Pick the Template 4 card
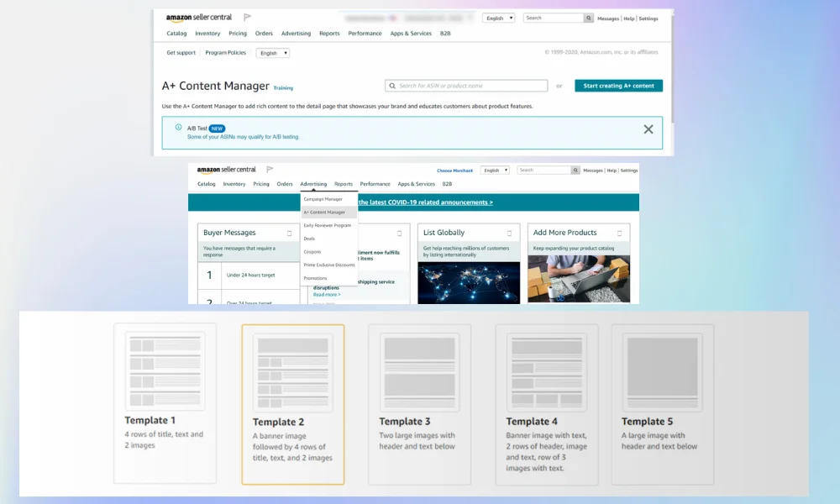Image resolution: width=840 pixels, height=504 pixels. pos(547,404)
